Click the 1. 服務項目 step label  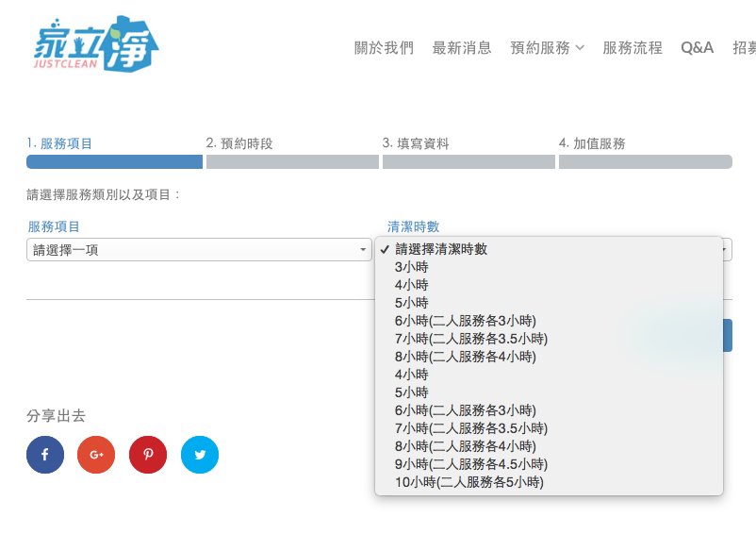pos(59,143)
